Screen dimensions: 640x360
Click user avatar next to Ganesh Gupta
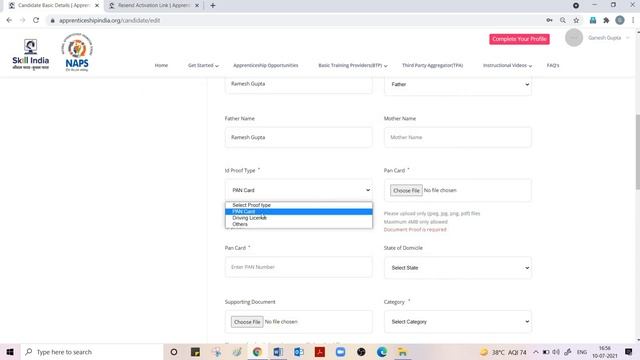(x=573, y=38)
